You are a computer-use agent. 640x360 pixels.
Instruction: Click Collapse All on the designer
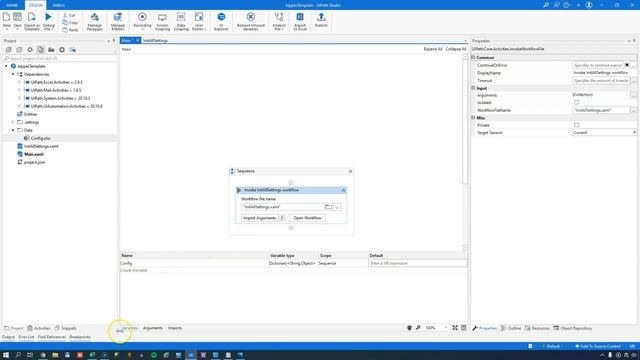coord(456,49)
